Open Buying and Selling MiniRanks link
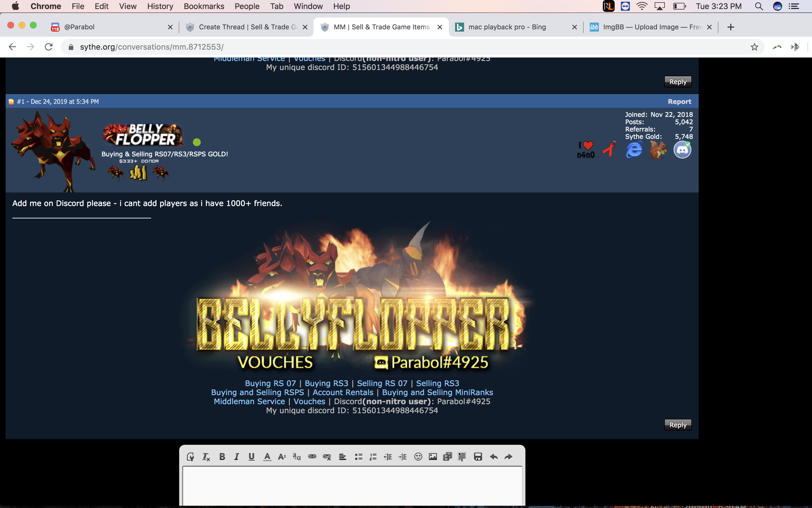812x508 pixels. (438, 392)
